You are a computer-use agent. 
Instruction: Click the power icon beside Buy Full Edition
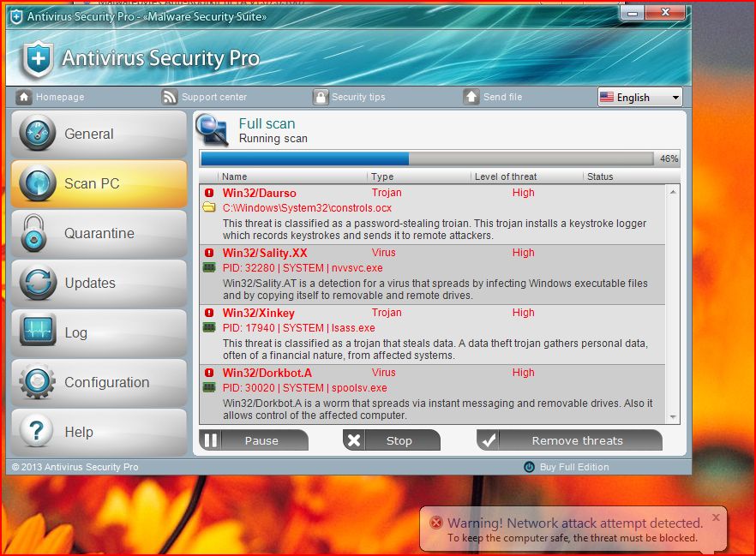pos(529,467)
